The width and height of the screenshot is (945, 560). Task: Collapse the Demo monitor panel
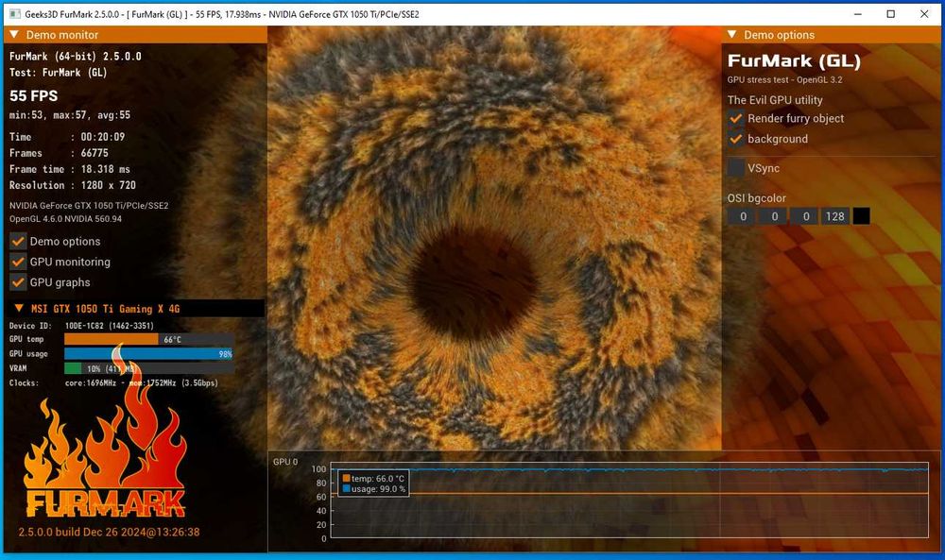pos(14,35)
